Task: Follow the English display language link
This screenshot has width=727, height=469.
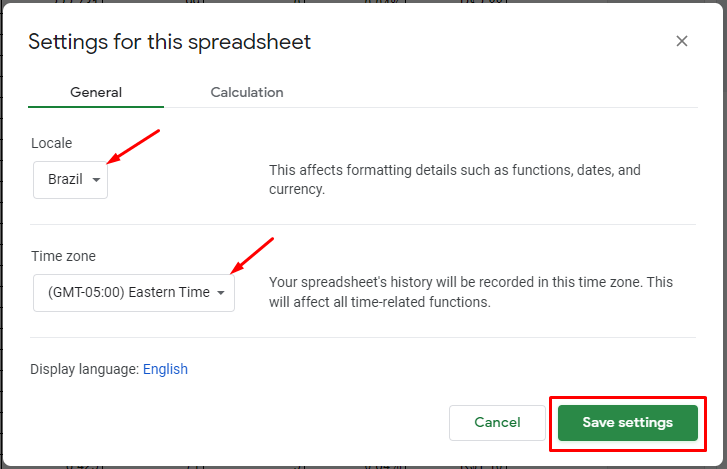Action: (x=165, y=369)
